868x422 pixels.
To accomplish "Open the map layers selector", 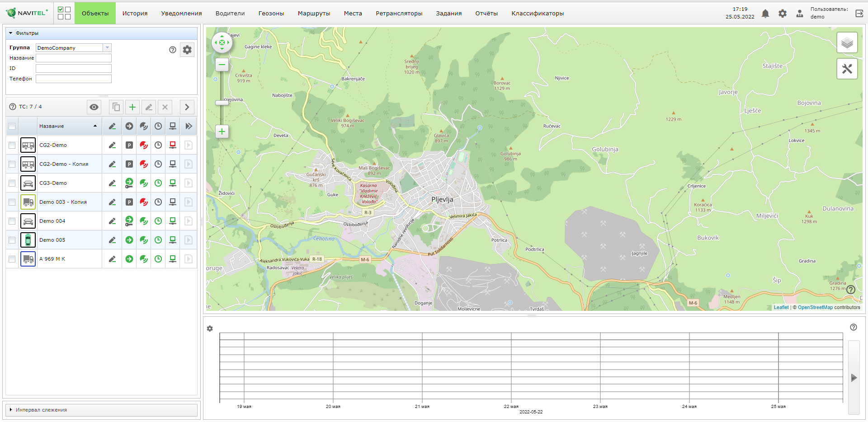I will click(x=847, y=43).
